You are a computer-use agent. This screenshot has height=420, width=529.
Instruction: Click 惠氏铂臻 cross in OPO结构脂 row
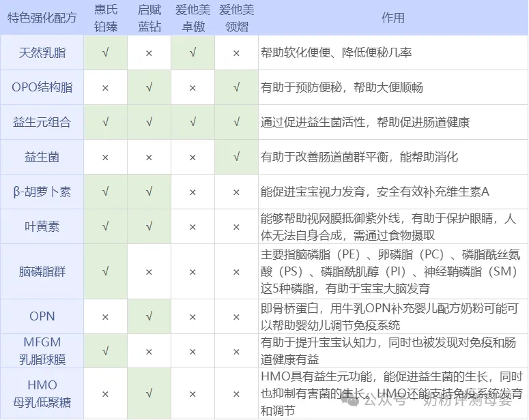coord(105,88)
